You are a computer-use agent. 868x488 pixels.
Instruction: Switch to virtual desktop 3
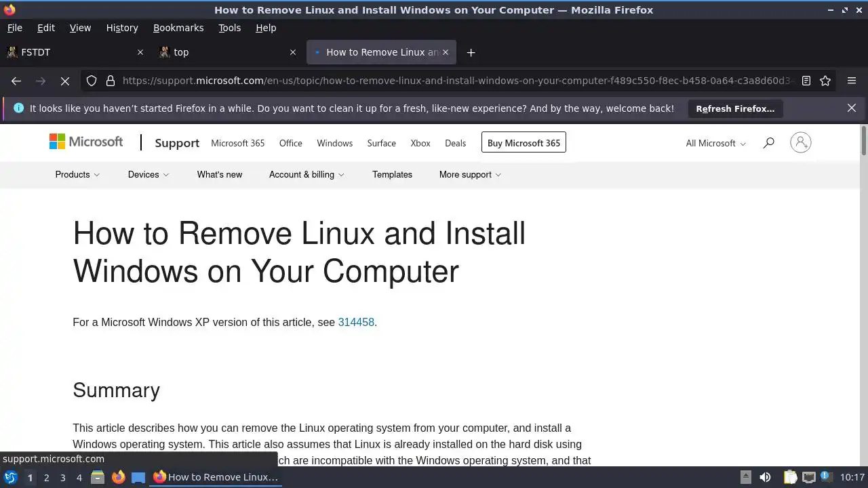62,478
